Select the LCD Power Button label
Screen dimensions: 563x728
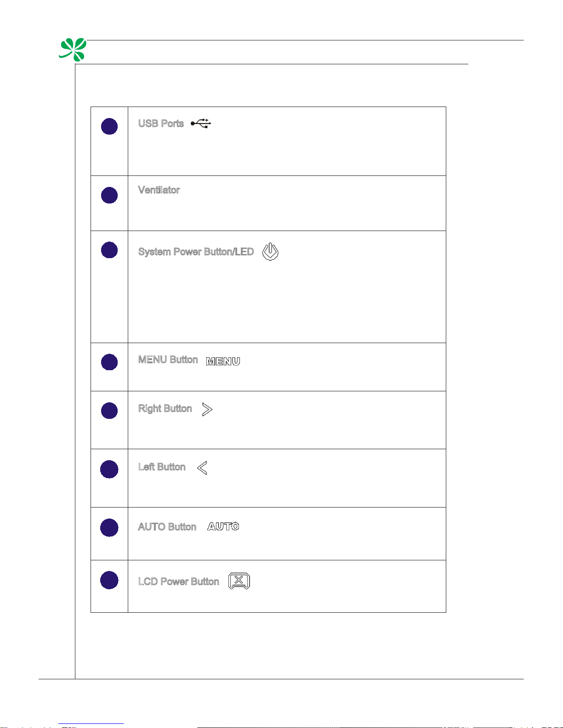tap(179, 581)
